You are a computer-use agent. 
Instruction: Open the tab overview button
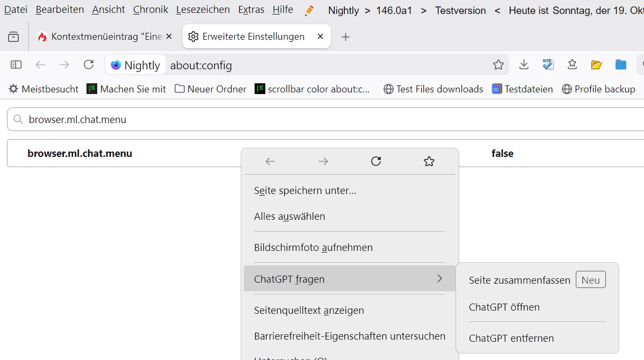click(x=13, y=37)
